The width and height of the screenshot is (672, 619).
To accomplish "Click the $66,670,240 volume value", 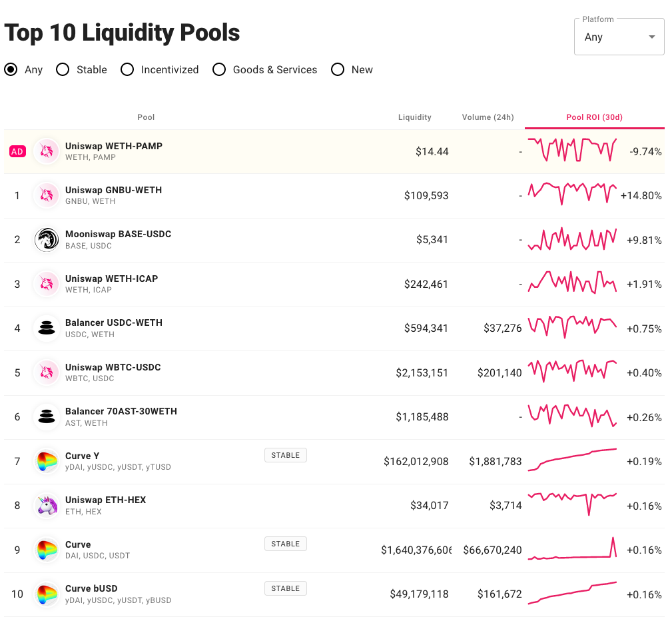I will [x=492, y=550].
